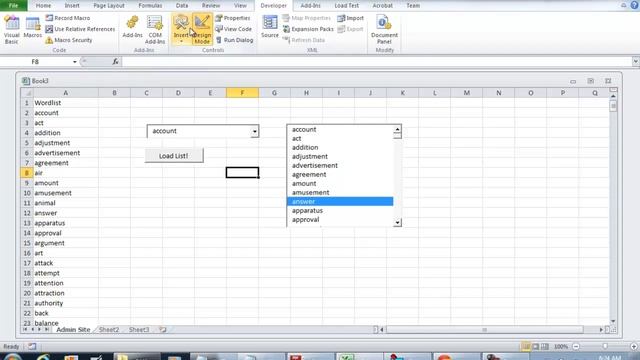Switch to the Formulas tab
Image resolution: width=640 pixels, height=360 pixels.
[x=150, y=5]
